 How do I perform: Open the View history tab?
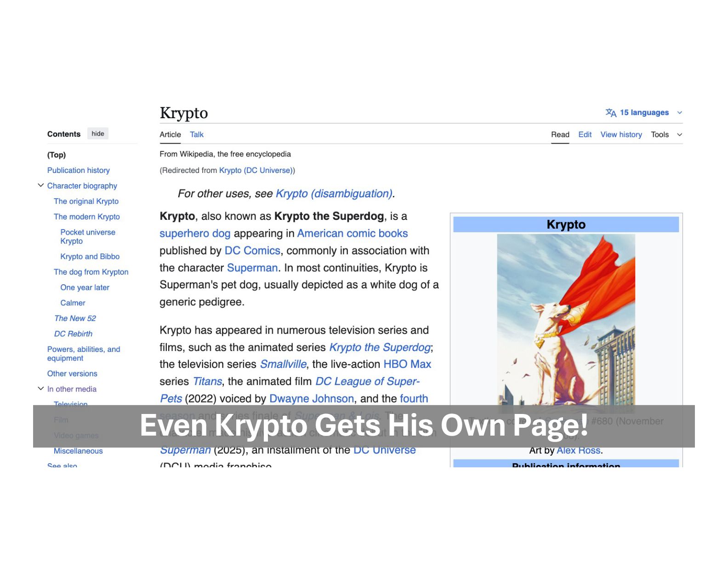(621, 135)
